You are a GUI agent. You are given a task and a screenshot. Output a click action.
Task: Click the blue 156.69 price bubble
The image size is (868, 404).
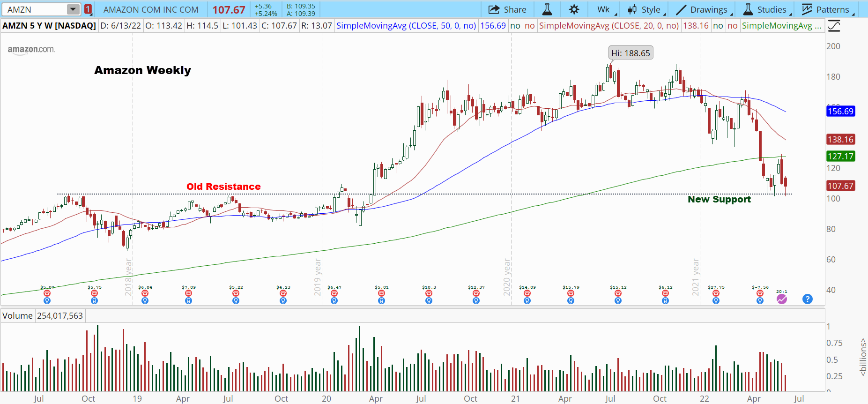coord(840,112)
